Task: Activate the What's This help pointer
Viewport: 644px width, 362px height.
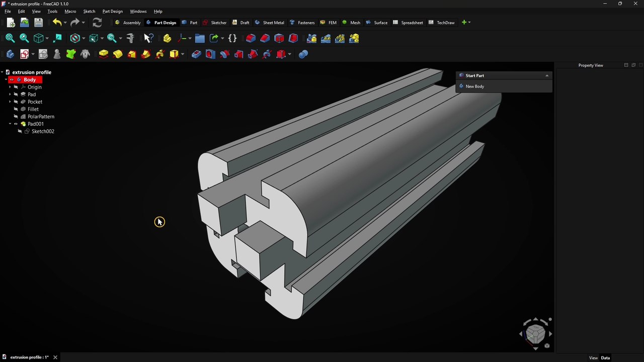Action: (x=148, y=38)
